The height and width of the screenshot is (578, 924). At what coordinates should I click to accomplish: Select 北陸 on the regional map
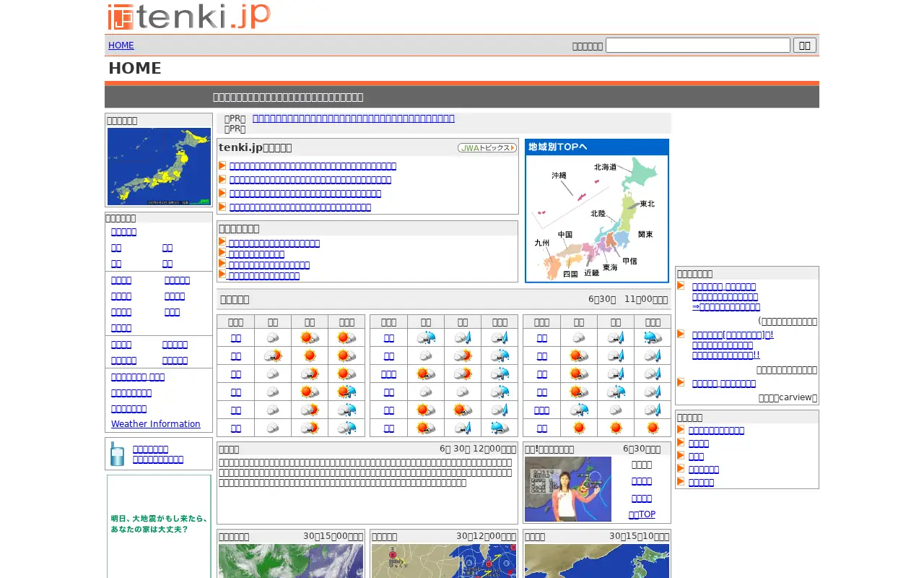598,214
